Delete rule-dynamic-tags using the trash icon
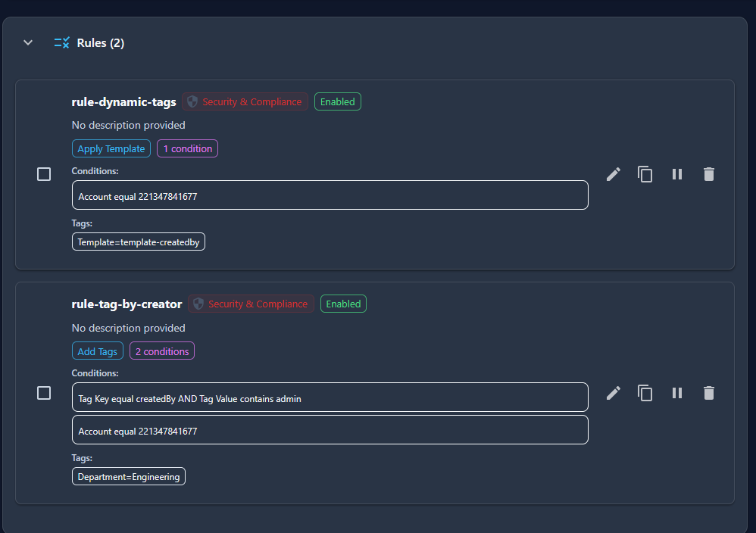 coord(709,174)
